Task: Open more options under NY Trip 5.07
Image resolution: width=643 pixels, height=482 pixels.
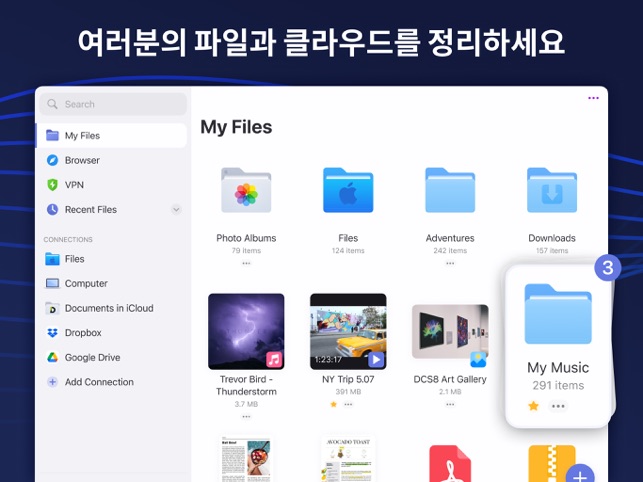Action: 348,404
